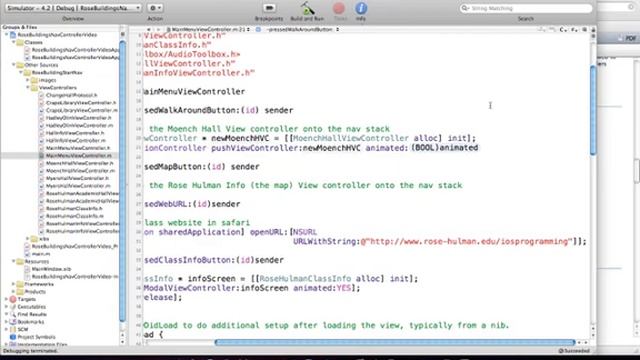
Task: Click the Debugging terminated status text
Action: [31, 351]
